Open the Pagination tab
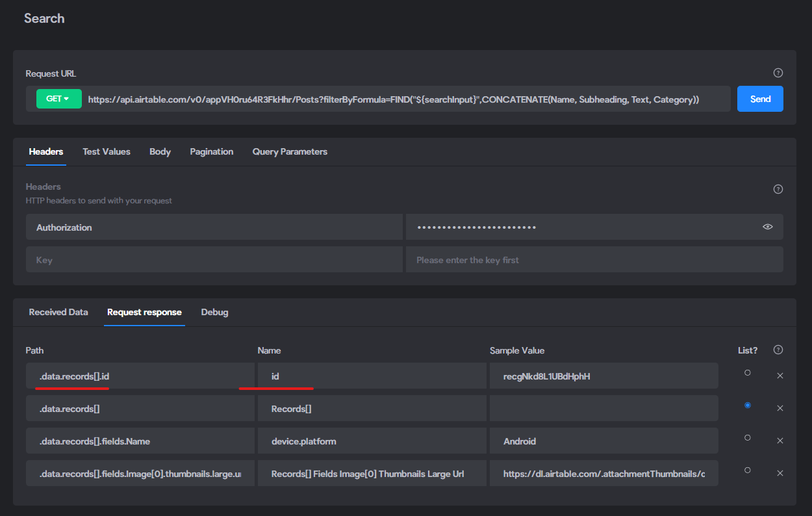 pyautogui.click(x=212, y=151)
